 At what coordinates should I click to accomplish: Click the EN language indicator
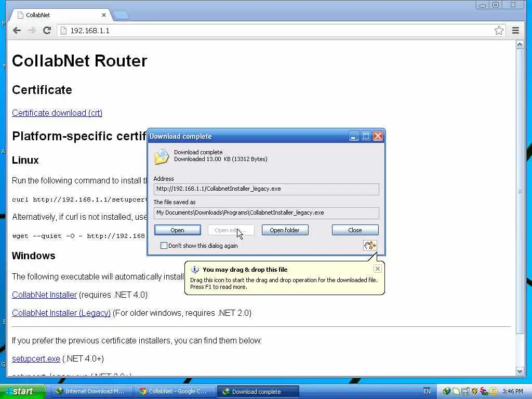(x=427, y=391)
